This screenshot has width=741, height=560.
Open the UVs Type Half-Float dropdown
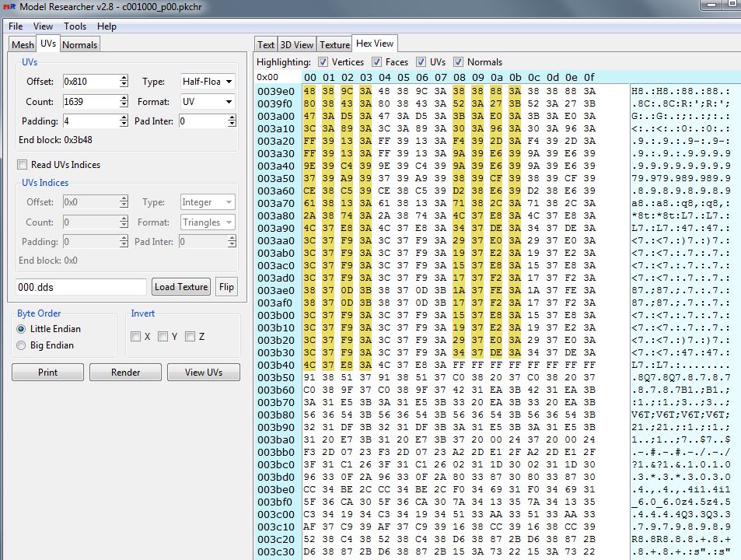(208, 82)
